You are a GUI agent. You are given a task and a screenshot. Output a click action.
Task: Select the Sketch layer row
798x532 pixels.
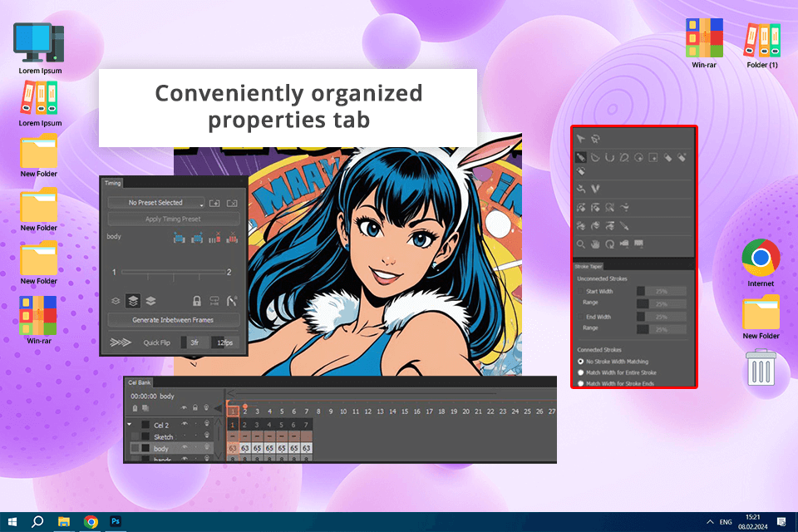[170, 436]
